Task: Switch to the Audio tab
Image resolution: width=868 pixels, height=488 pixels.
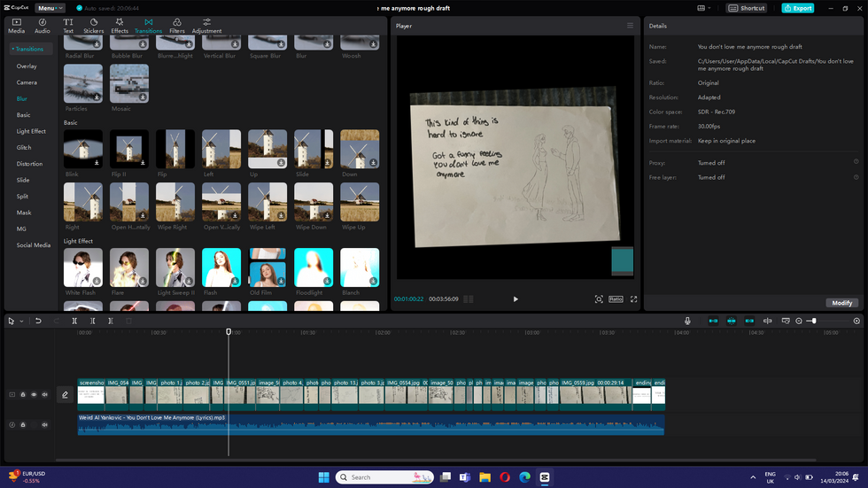Action: click(x=43, y=26)
